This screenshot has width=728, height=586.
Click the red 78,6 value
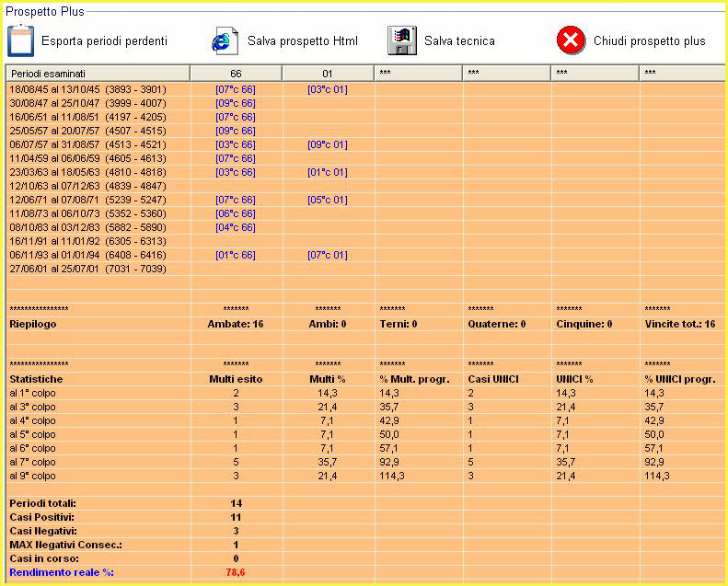coord(236,572)
